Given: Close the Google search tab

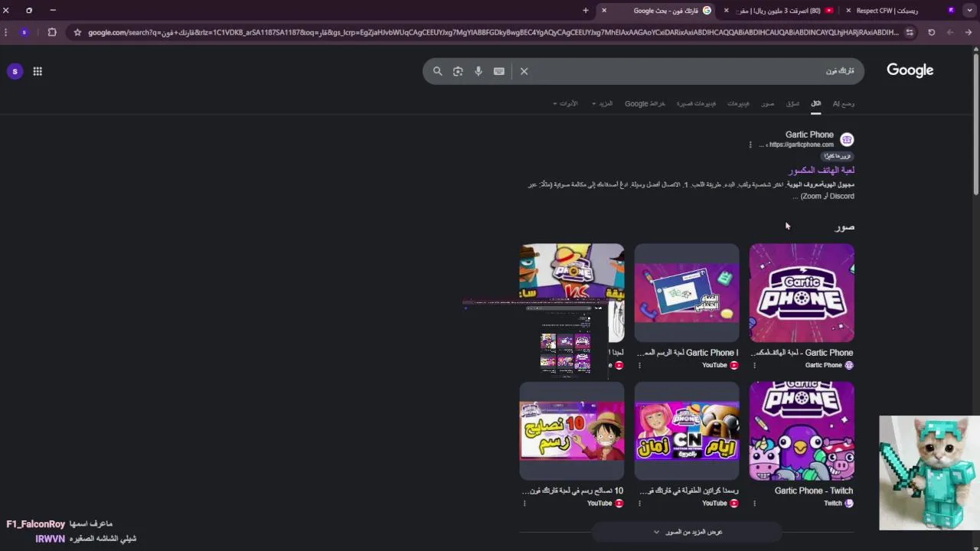Looking at the screenshot, I should pyautogui.click(x=604, y=11).
